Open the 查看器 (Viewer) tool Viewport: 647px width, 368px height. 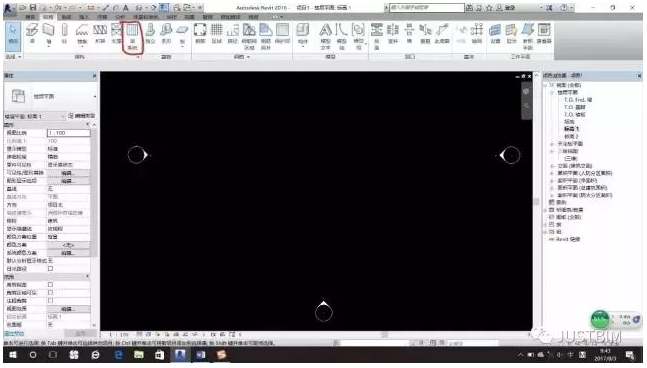click(544, 33)
